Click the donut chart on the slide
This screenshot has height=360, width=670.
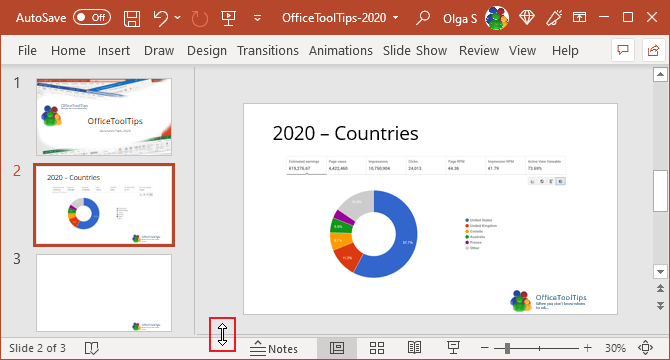click(373, 234)
